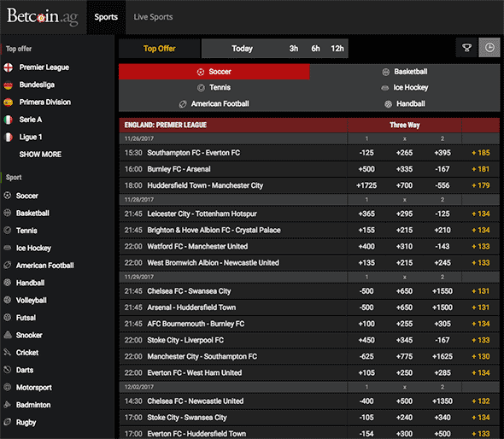504x439 pixels.
Task: Expand leagues with SHOW MORE
Action: pyautogui.click(x=40, y=155)
